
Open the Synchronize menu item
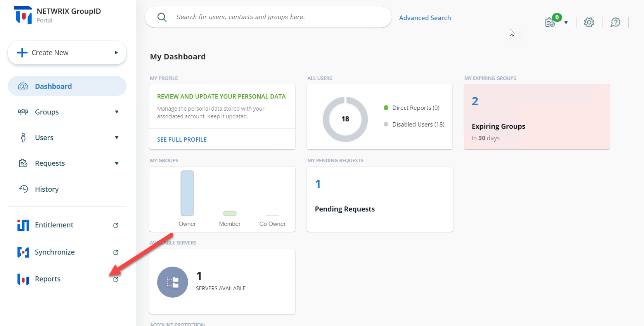[67, 252]
